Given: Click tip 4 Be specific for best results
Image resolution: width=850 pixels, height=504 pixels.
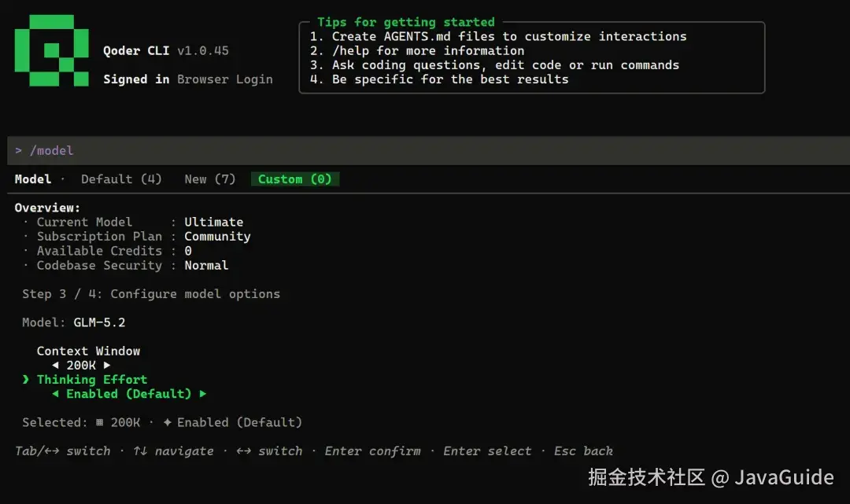Looking at the screenshot, I should [x=439, y=79].
